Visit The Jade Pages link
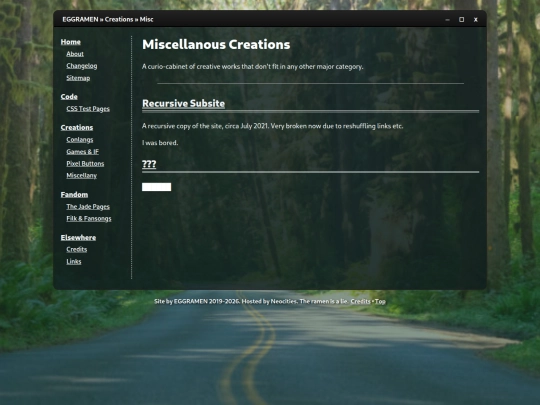 click(88, 207)
